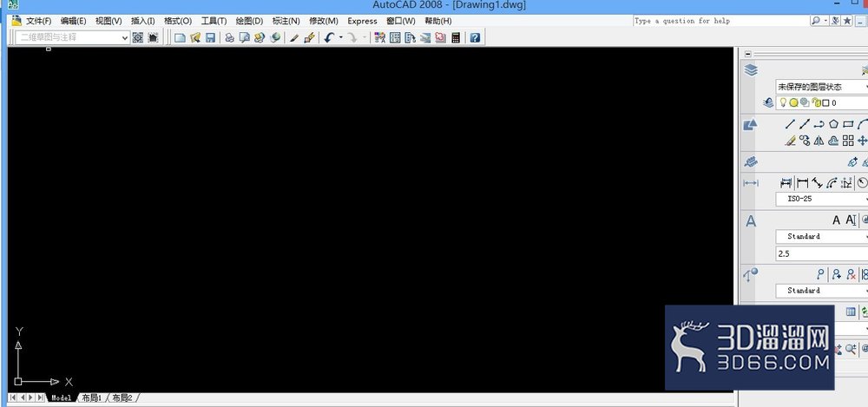The image size is (868, 407).
Task: Select the Polyline tool in the dashboard
Action: (x=819, y=125)
